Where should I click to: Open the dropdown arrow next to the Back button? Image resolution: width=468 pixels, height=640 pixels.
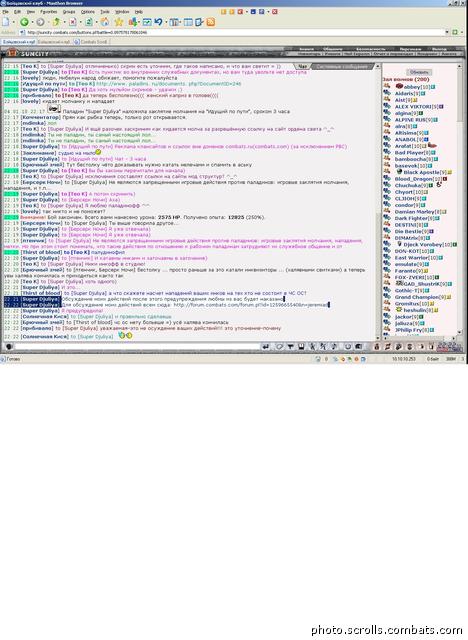click(x=32, y=22)
